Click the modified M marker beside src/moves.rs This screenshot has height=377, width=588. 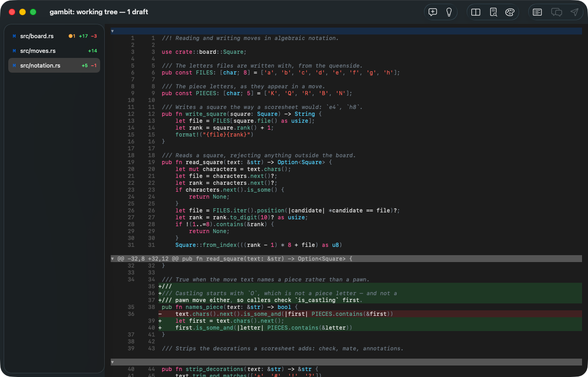[14, 51]
